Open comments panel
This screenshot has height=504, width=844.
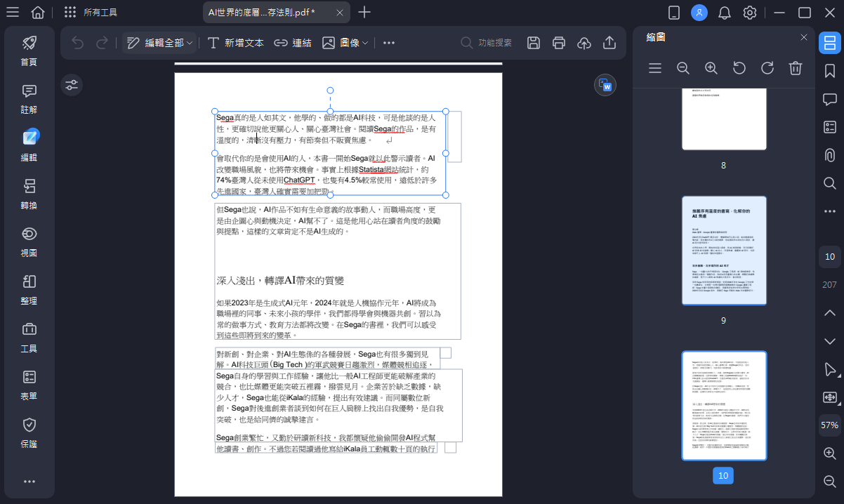[830, 99]
